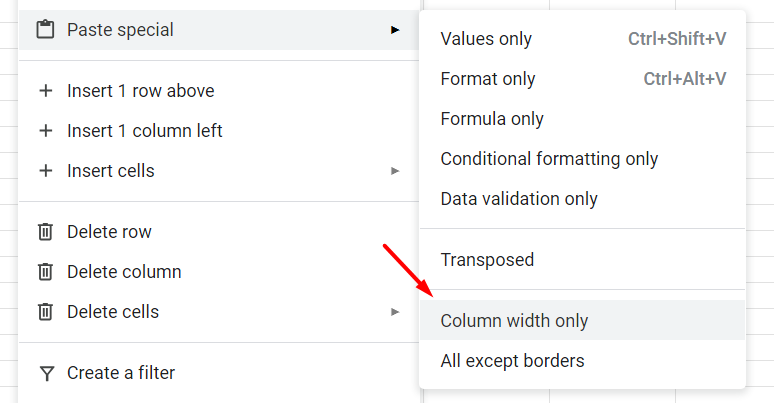The width and height of the screenshot is (774, 403).
Task: Expand the Insert cells submenu arrow
Action: (x=395, y=171)
